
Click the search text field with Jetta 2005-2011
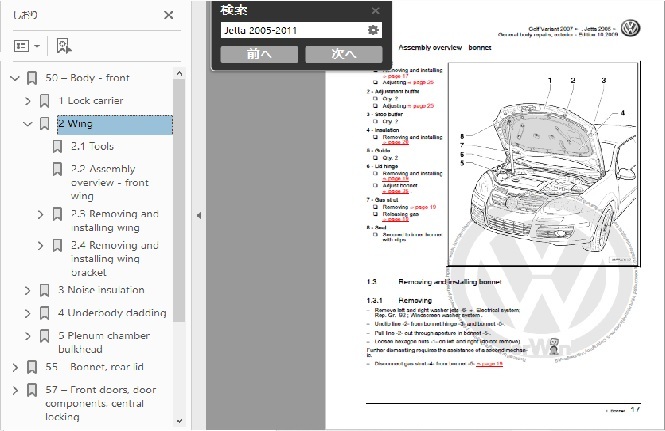[293, 30]
